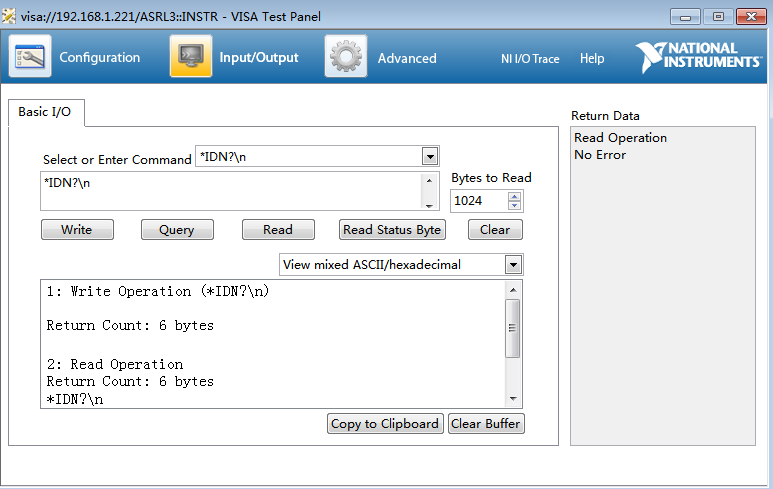Focus the command text area

[x=232, y=191]
